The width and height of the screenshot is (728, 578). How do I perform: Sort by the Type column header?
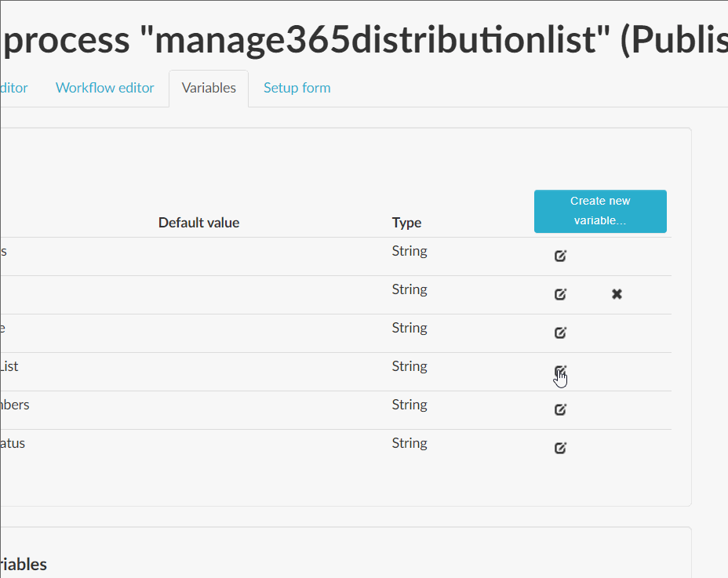pyautogui.click(x=406, y=222)
